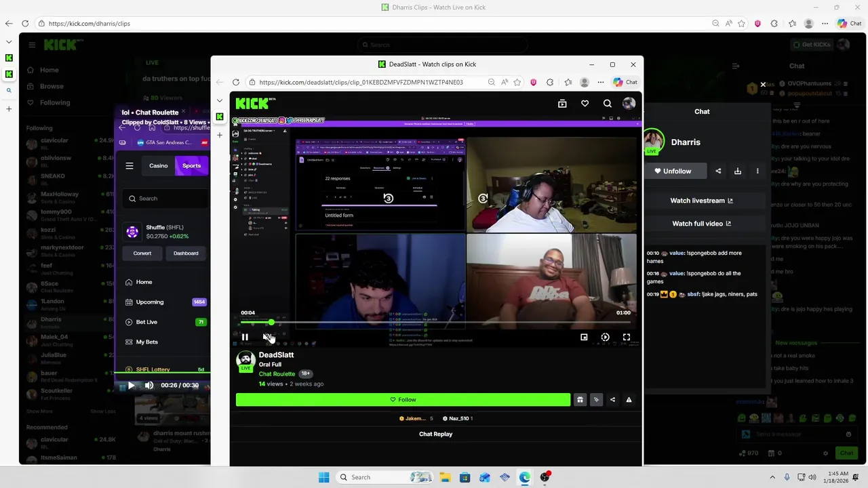The image size is (868, 488).
Task: Click the DeadSlatt window address bar URL
Action: click(361, 82)
